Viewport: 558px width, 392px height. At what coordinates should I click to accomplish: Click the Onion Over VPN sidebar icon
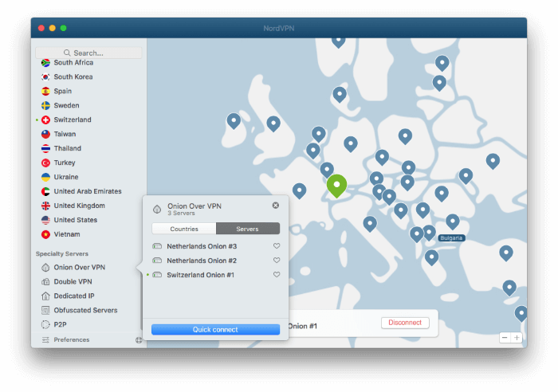[45, 268]
